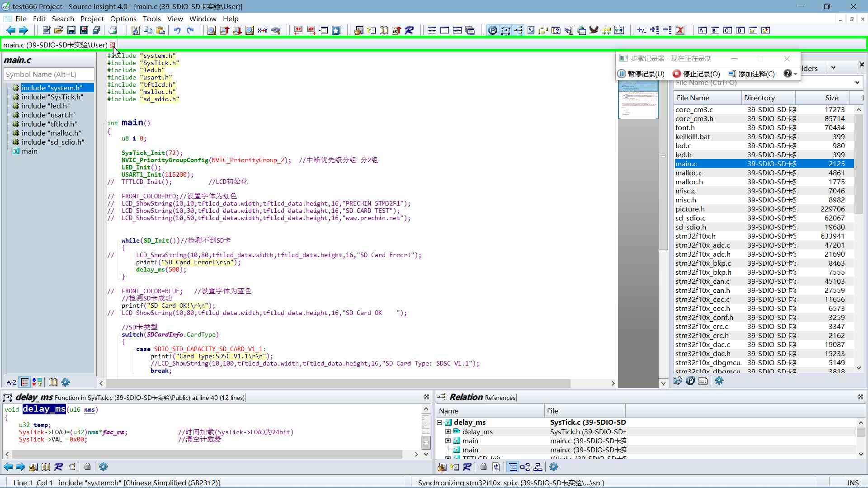Print the file with the printer icon
The height and width of the screenshot is (488, 868).
(113, 30)
